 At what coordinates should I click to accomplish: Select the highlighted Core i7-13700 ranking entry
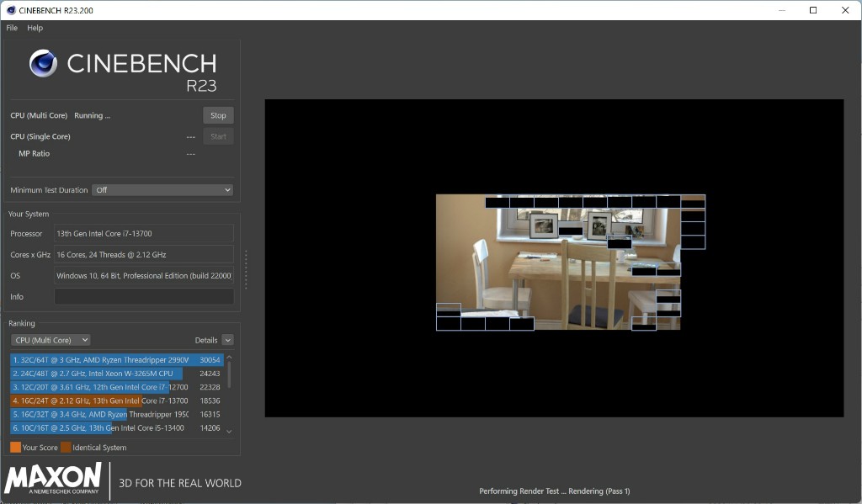click(116, 401)
